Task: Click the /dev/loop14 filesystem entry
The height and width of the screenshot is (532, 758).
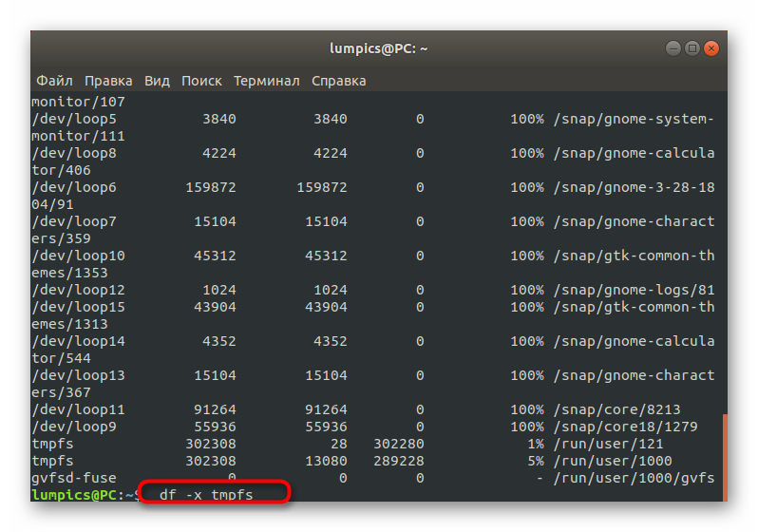Action: click(x=78, y=341)
